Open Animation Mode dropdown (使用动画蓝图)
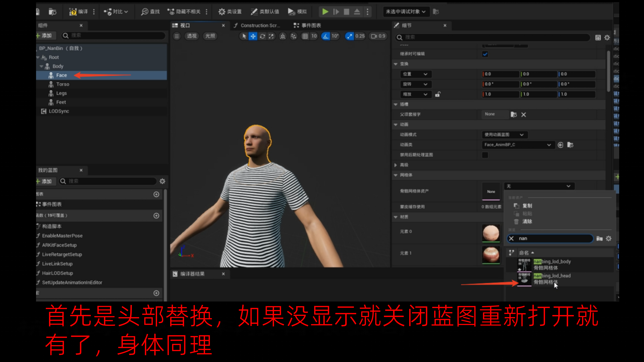Viewport: 644px width, 362px height. [505, 135]
